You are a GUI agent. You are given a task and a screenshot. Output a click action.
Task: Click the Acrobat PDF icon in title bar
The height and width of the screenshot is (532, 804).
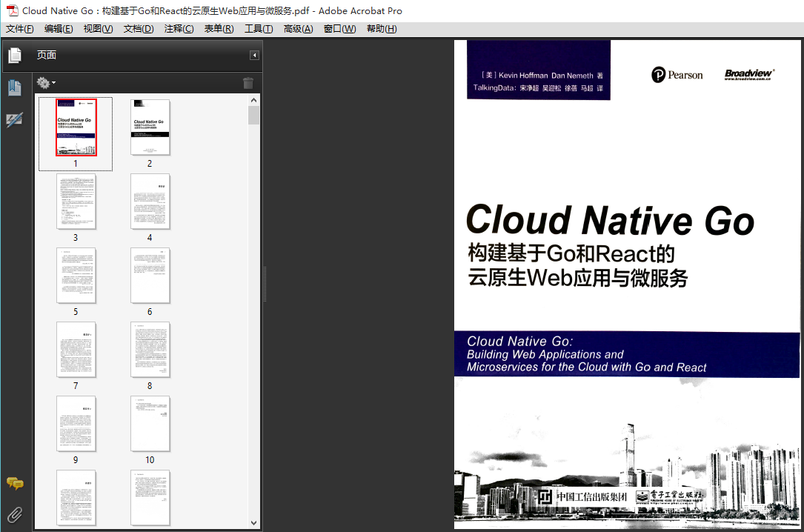click(12, 10)
